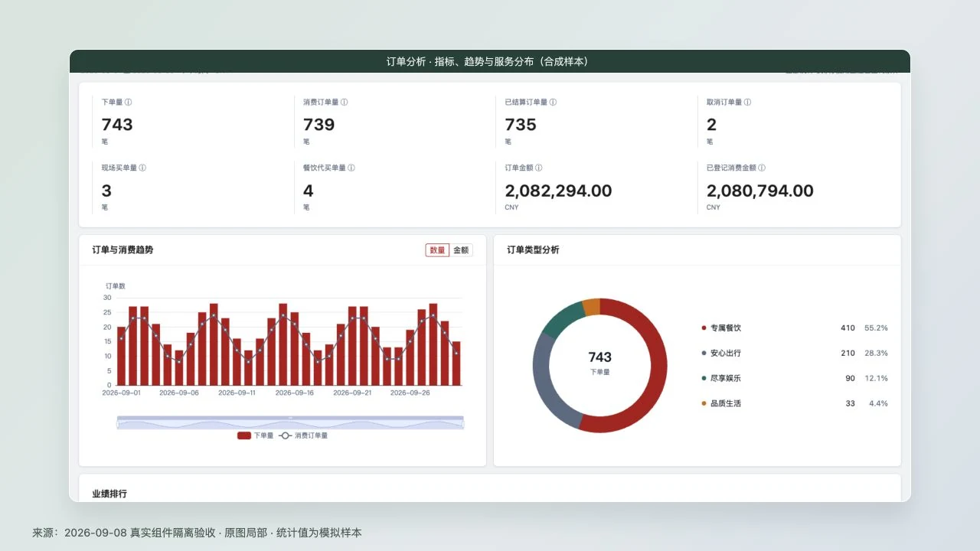Switch the trend chart to 金额 view
Image resolution: width=980 pixels, height=551 pixels.
[x=461, y=250]
